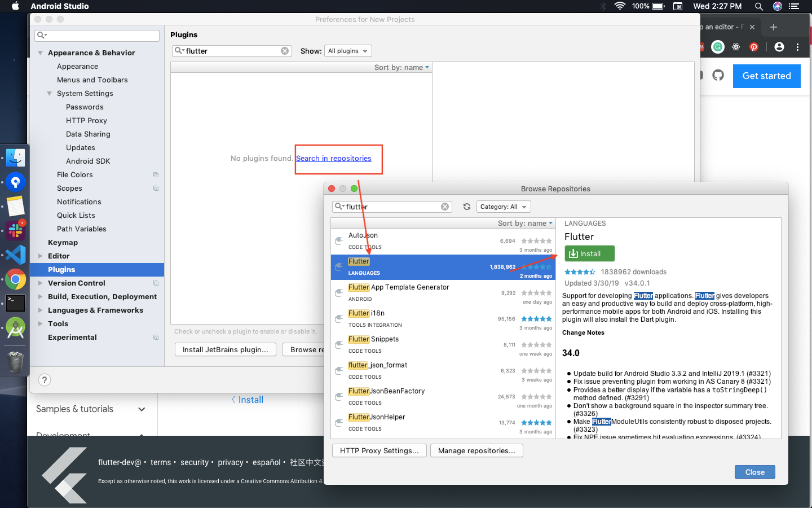
Task: Open Pinterest extension in Chrome toolbar
Action: (754, 47)
